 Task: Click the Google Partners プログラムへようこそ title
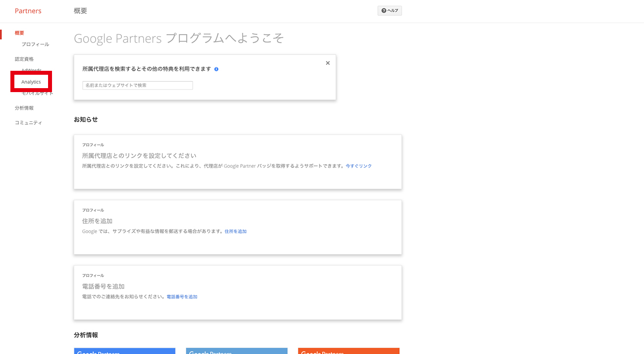click(x=179, y=38)
